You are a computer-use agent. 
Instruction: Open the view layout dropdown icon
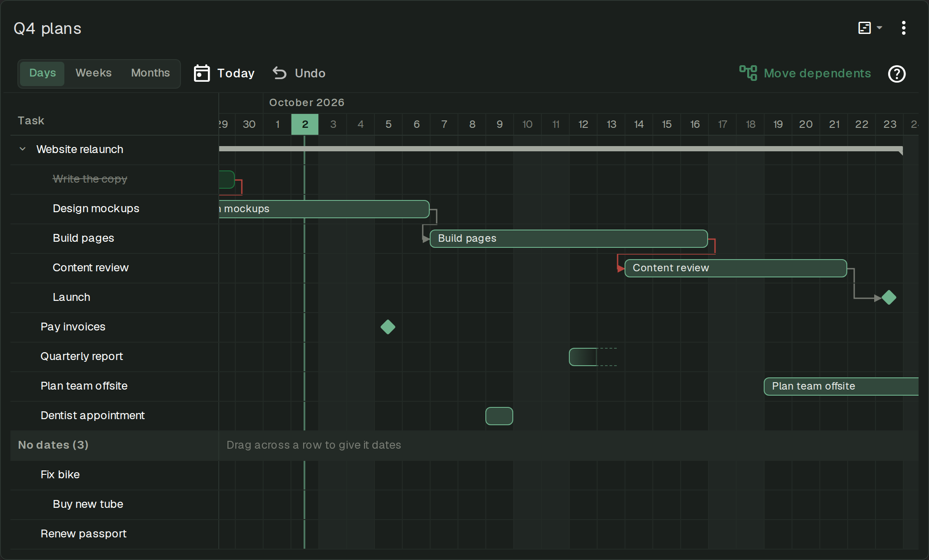(x=870, y=28)
